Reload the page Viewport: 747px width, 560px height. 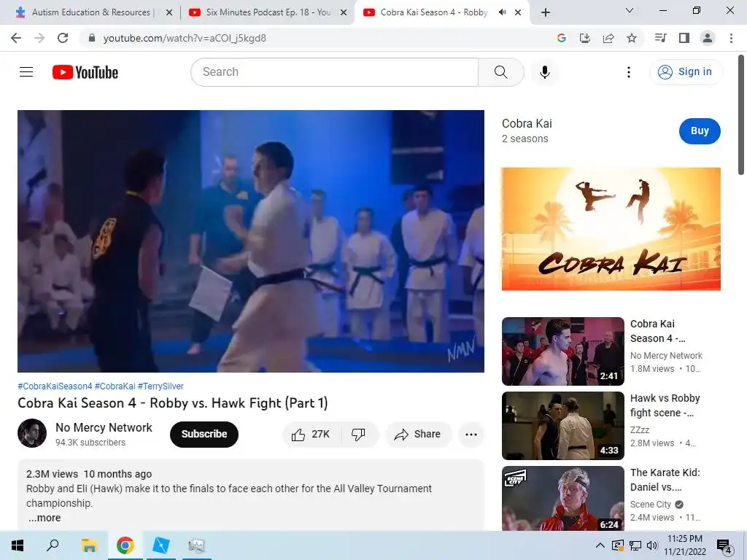click(x=63, y=38)
